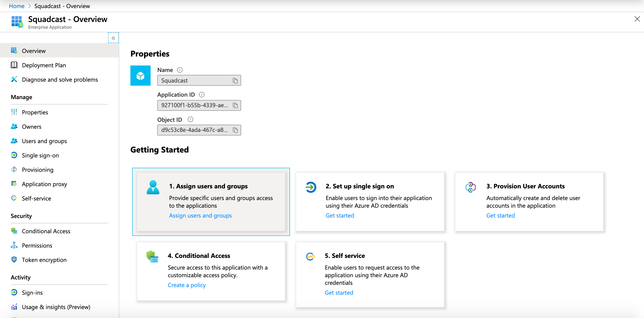The height and width of the screenshot is (318, 644).
Task: Click info icon next to Application ID
Action: pyautogui.click(x=201, y=95)
